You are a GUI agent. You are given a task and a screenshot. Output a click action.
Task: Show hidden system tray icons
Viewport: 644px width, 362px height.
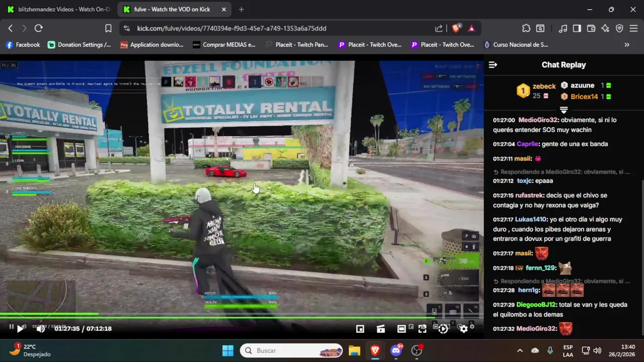click(x=520, y=350)
